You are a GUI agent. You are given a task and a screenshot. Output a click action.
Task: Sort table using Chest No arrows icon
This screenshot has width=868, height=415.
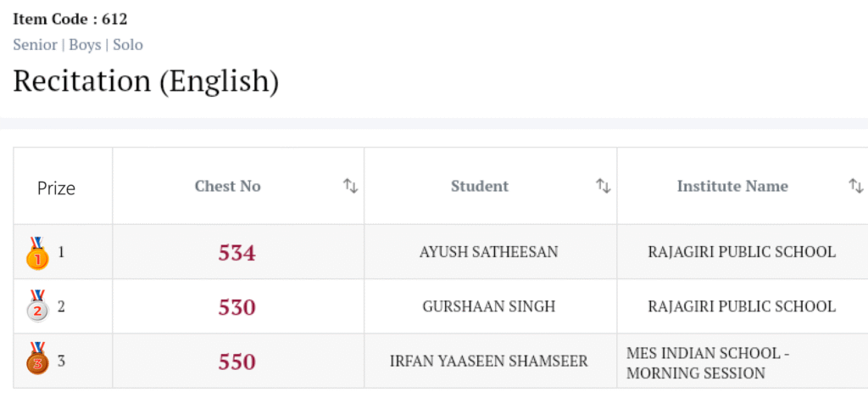pos(350,186)
